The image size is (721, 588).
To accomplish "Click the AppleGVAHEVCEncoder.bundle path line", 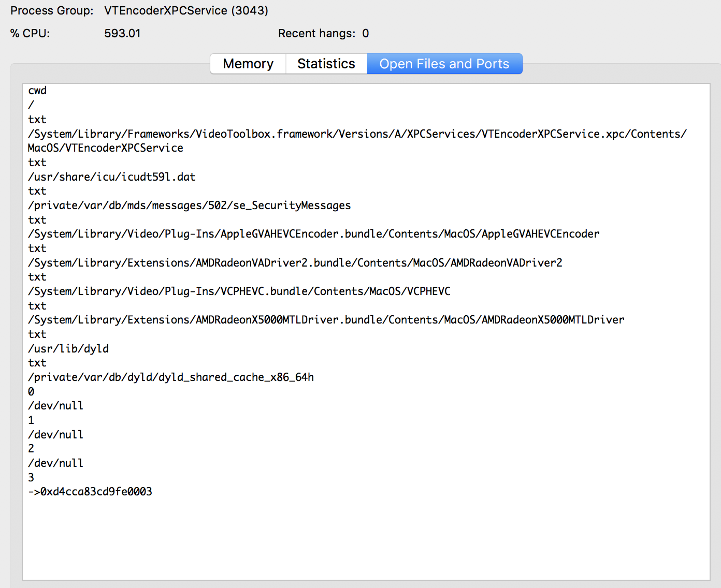I will coord(314,234).
